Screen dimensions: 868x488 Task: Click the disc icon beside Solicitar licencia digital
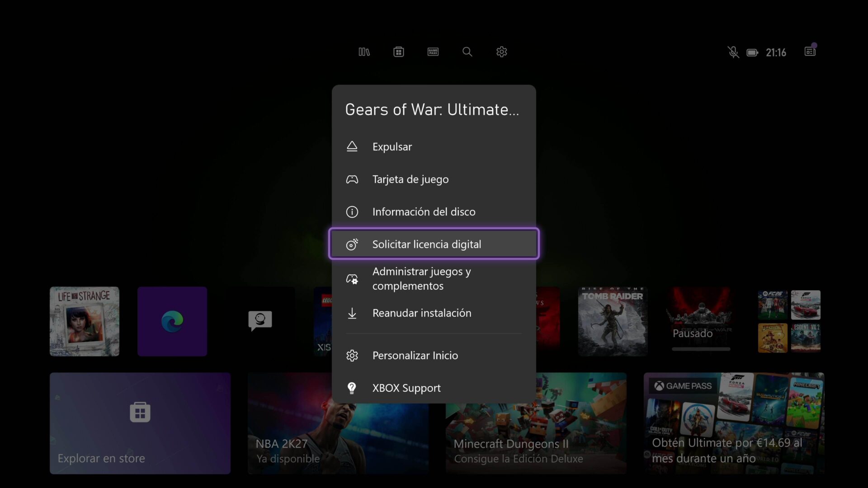click(x=352, y=244)
